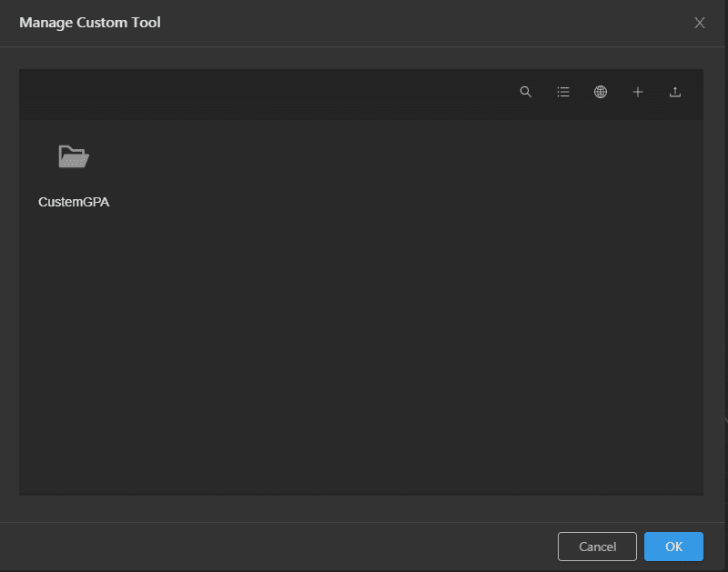Toggle the bulleted list display icon

563,92
